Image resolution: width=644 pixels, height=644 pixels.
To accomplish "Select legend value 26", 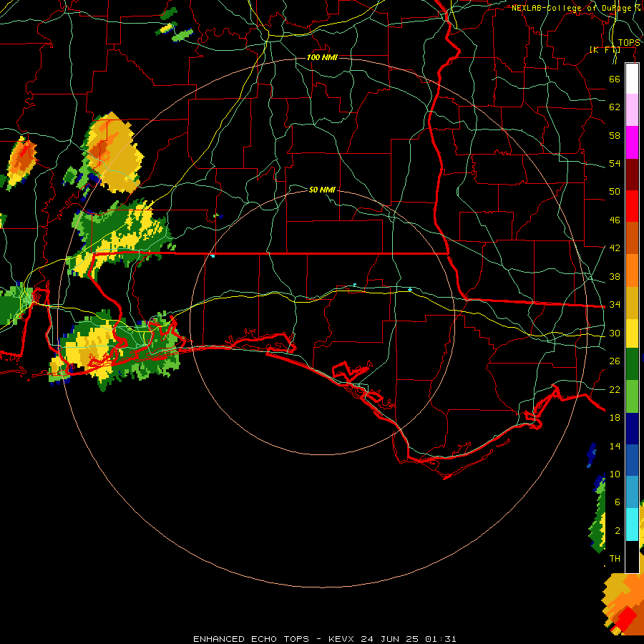I will [x=615, y=361].
